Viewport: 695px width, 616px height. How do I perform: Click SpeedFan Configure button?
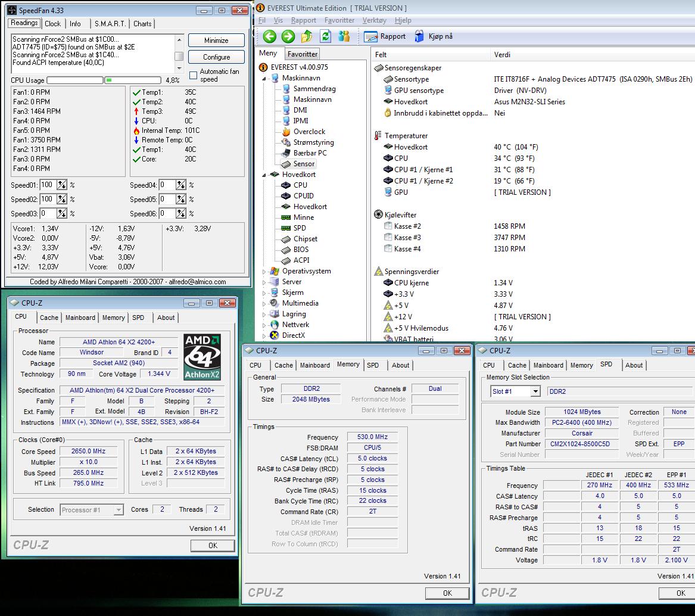pos(216,57)
